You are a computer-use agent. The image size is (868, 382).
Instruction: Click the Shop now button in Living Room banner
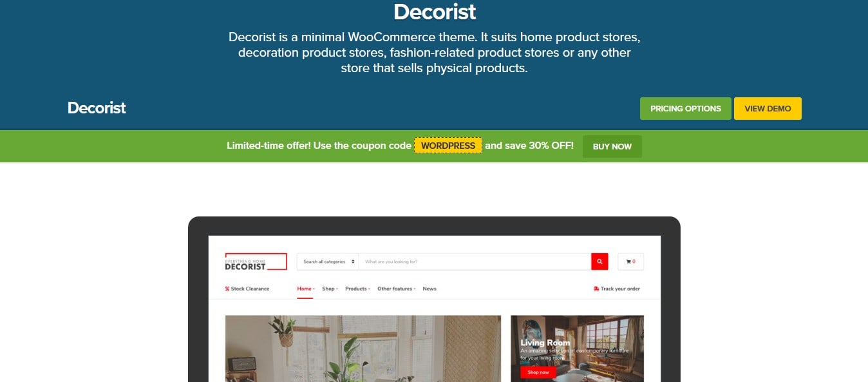point(538,372)
